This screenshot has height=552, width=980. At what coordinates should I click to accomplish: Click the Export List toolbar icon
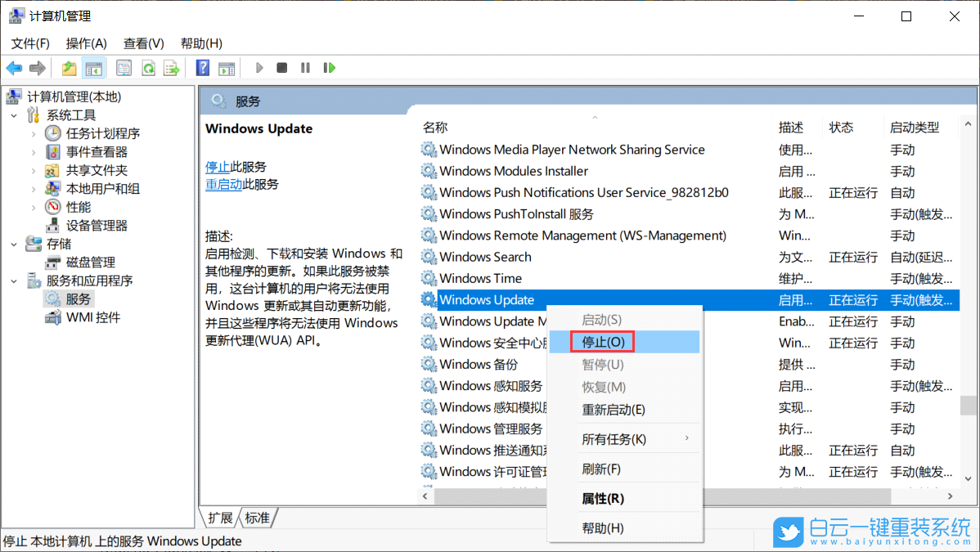173,68
